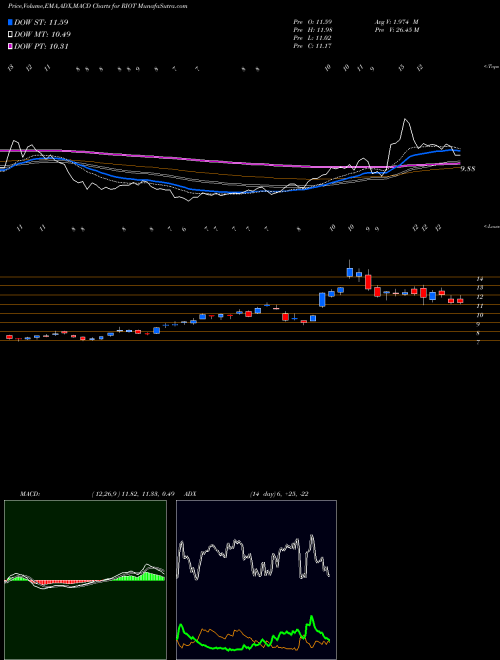Click price axis label 7

click(x=478, y=343)
